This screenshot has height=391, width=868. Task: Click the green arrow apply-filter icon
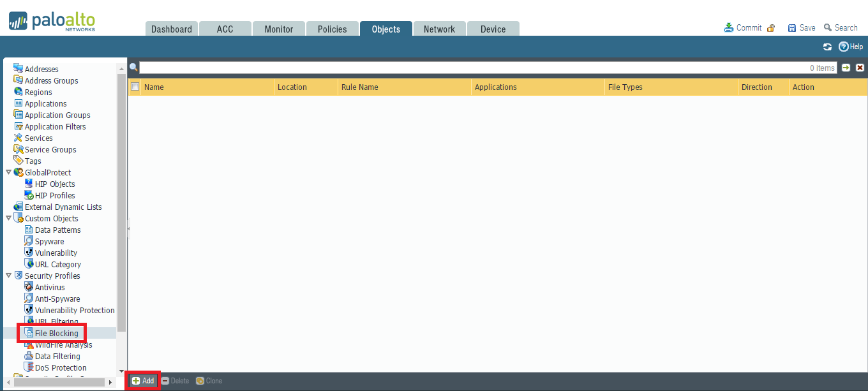(846, 68)
